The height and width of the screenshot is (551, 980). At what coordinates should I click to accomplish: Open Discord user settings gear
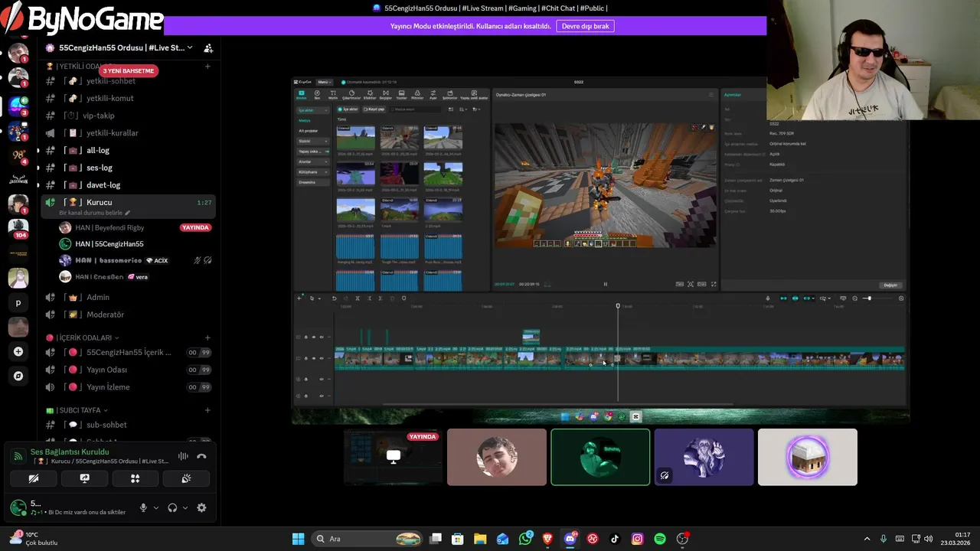(x=201, y=507)
